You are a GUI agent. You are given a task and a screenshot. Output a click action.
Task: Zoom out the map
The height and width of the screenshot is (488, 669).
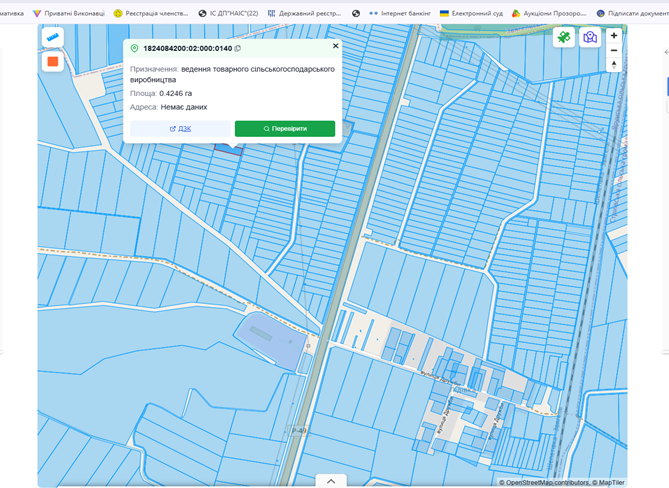coord(614,50)
